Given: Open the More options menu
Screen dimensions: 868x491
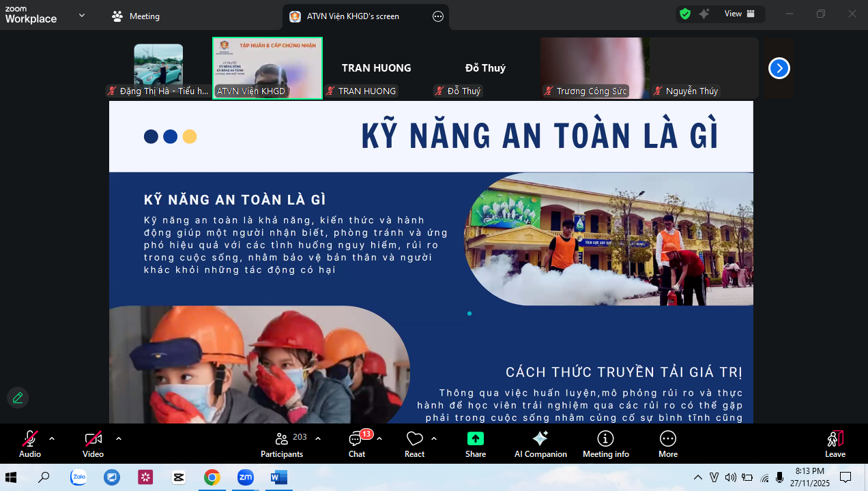Looking at the screenshot, I should pyautogui.click(x=668, y=444).
